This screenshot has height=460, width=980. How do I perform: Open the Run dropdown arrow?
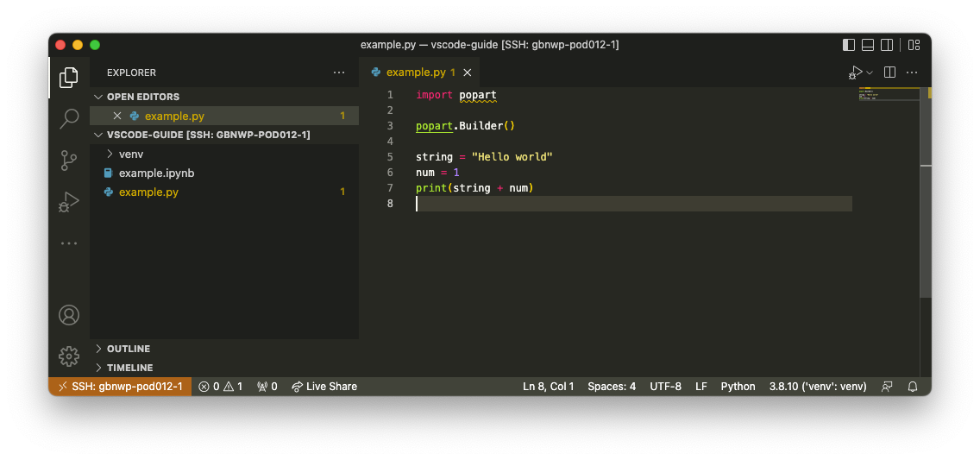pyautogui.click(x=870, y=73)
